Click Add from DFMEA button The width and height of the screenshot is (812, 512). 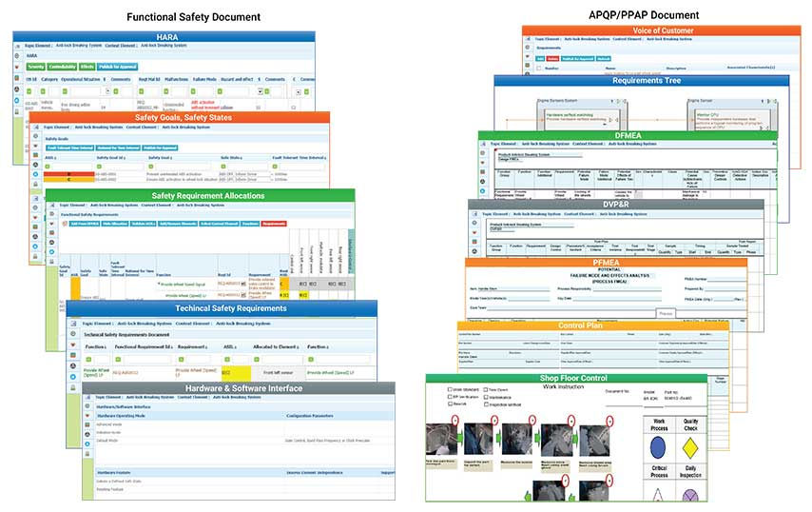pyautogui.click(x=85, y=224)
